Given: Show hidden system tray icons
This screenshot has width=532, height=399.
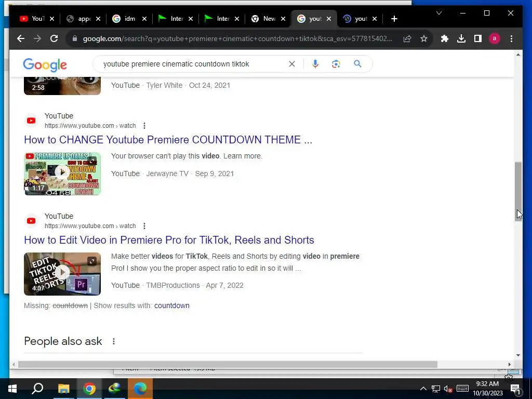Looking at the screenshot, I should pyautogui.click(x=423, y=389).
